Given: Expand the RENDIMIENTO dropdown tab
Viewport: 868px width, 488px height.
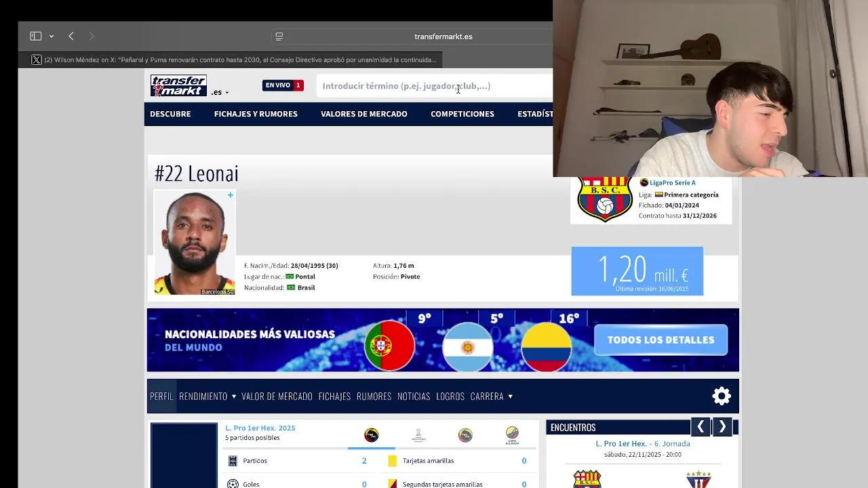Looking at the screenshot, I should click(208, 396).
